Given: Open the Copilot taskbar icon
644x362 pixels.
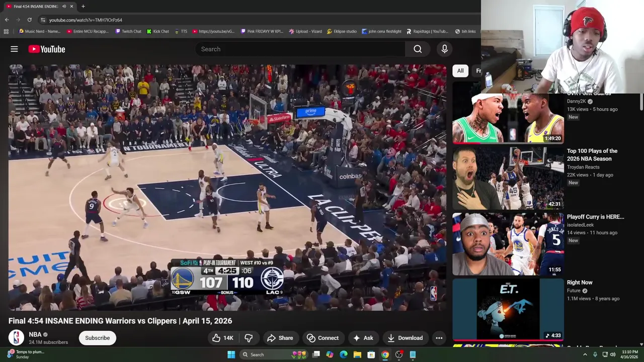Looking at the screenshot, I should (x=330, y=354).
